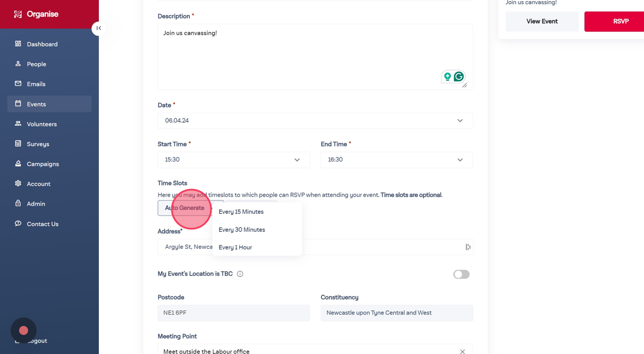Toggle My Event's Location is TBC switch
Image resolution: width=644 pixels, height=354 pixels.
[461, 274]
